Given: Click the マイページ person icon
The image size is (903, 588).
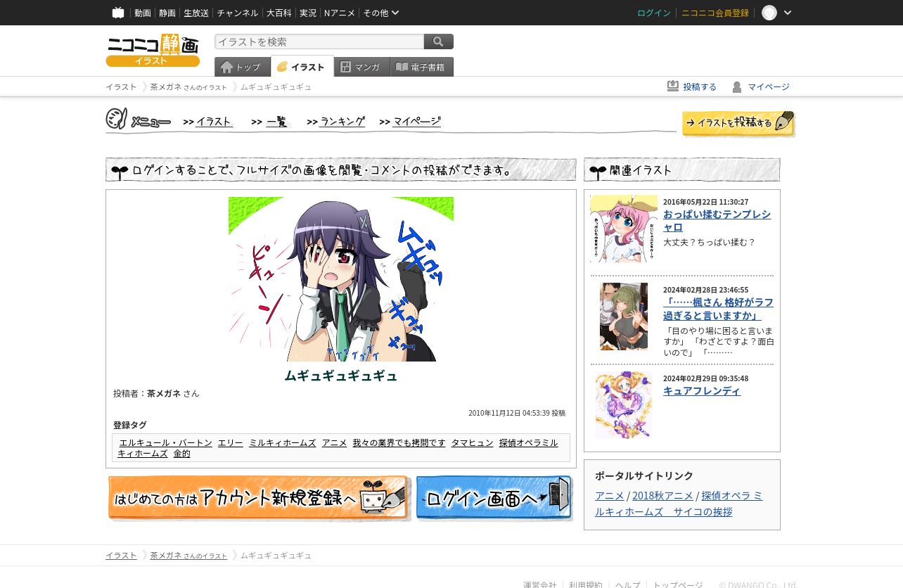Looking at the screenshot, I should pyautogui.click(x=737, y=87).
